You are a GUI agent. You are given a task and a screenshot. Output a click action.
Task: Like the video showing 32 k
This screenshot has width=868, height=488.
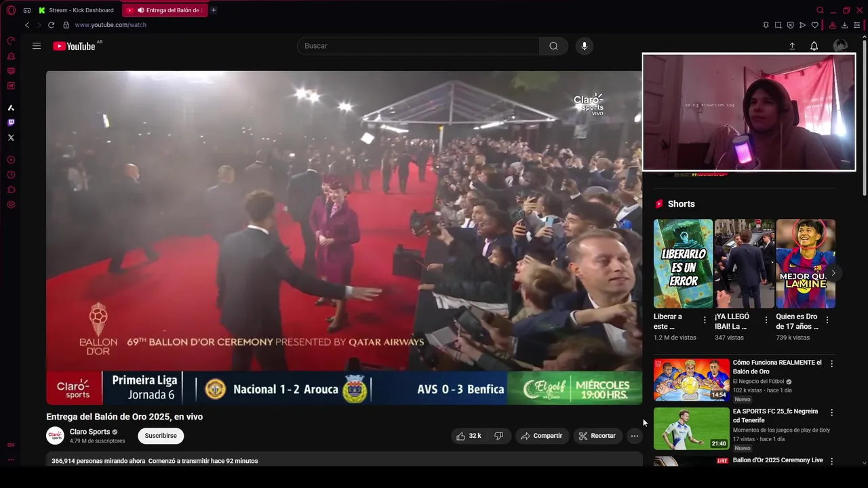469,436
